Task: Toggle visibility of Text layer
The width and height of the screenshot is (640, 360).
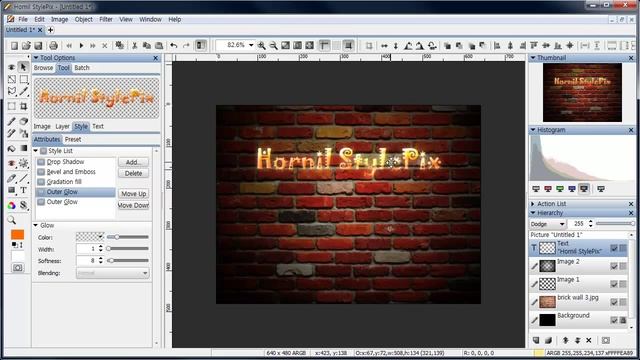Action: 614,248
